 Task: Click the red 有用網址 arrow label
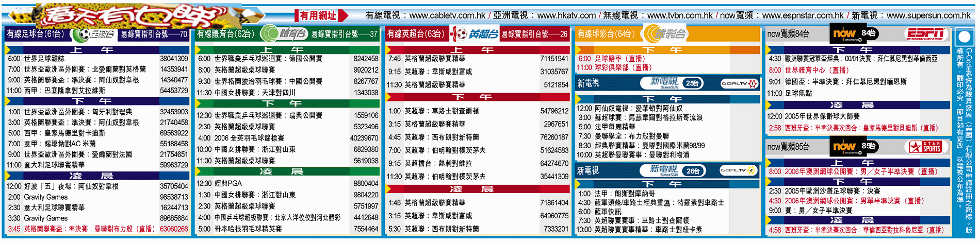point(322,15)
